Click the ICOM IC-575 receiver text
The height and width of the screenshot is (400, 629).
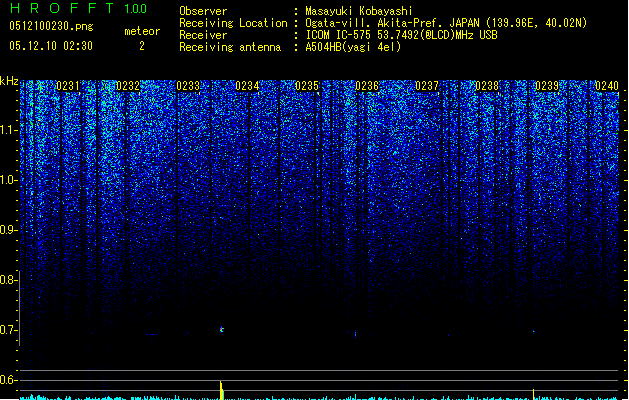(401, 35)
